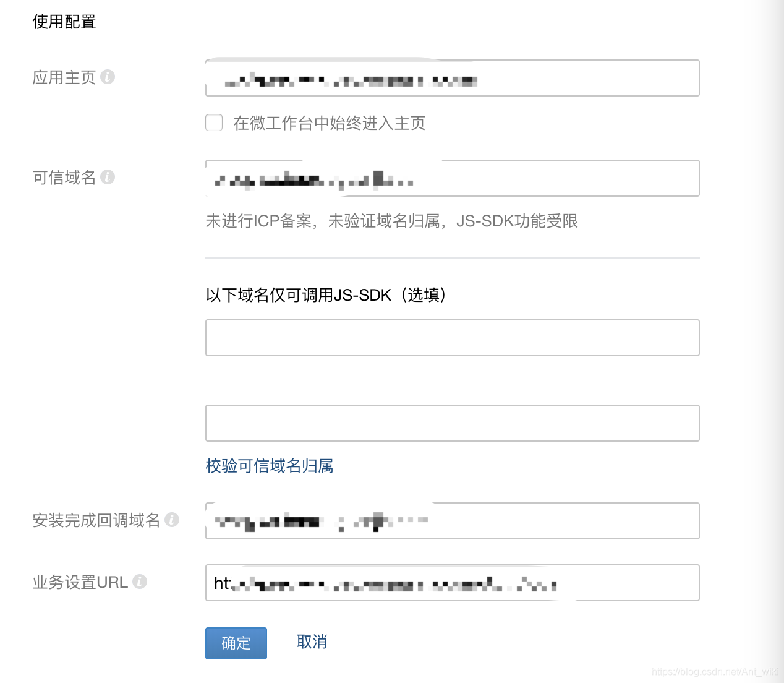
Task: Click the 安装完成回调域名 field label
Action: pyautogui.click(x=96, y=520)
